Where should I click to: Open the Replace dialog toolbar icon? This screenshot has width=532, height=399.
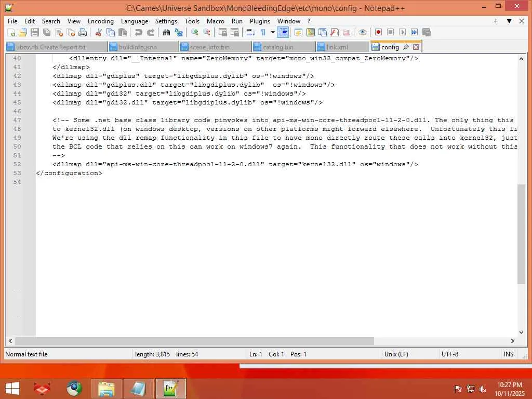pos(179,32)
